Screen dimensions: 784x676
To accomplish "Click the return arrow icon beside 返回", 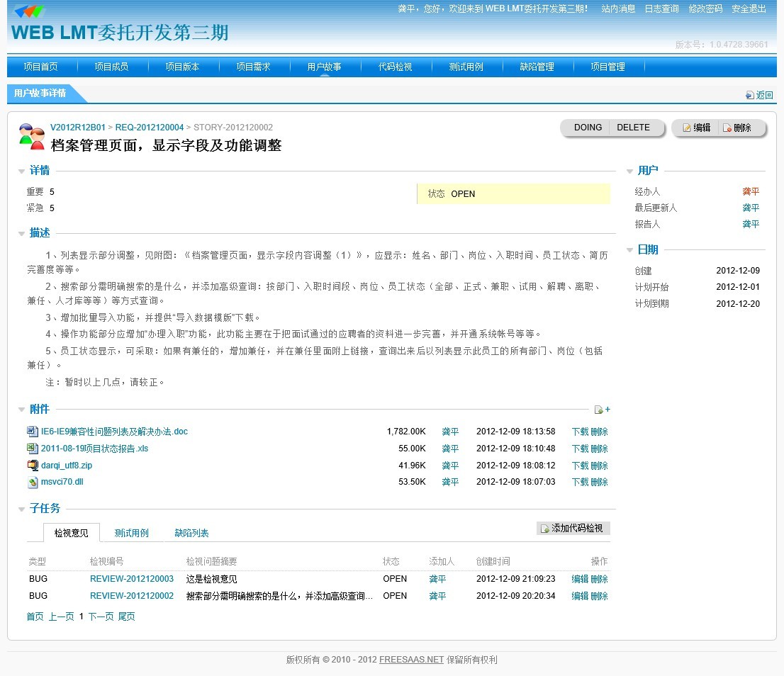I will click(x=749, y=95).
